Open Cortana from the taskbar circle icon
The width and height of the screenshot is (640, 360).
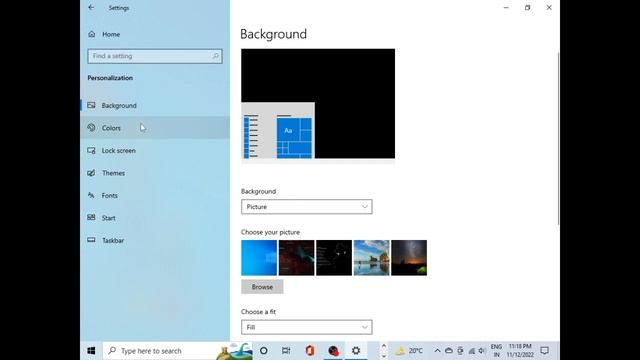click(x=264, y=351)
